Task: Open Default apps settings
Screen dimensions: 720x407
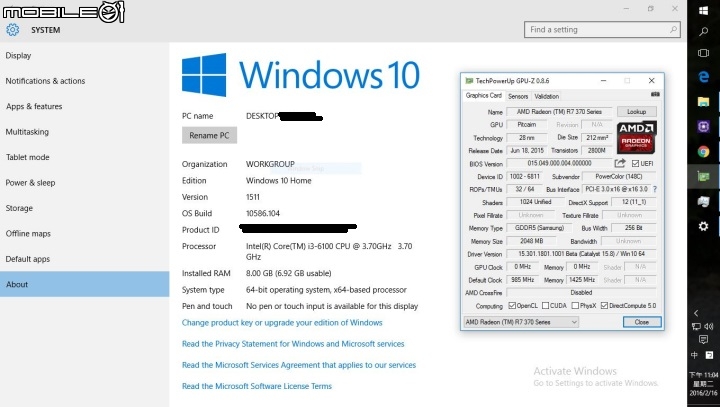Action: 84,259
